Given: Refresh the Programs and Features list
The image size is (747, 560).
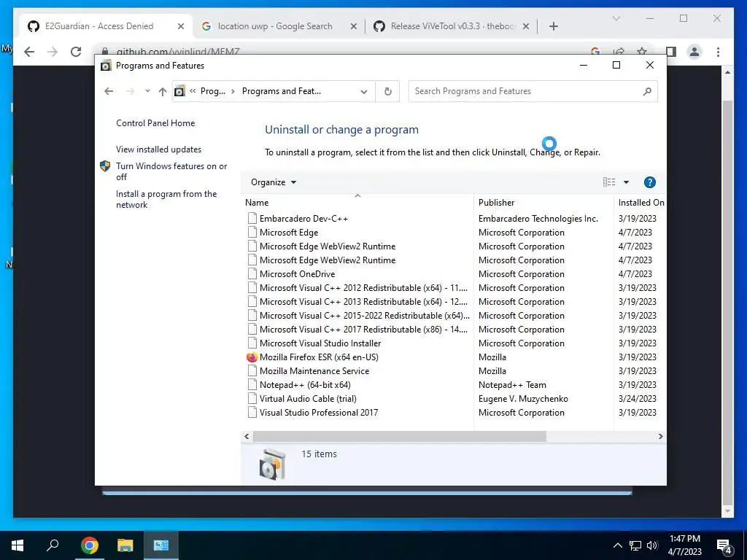Looking at the screenshot, I should click(388, 91).
